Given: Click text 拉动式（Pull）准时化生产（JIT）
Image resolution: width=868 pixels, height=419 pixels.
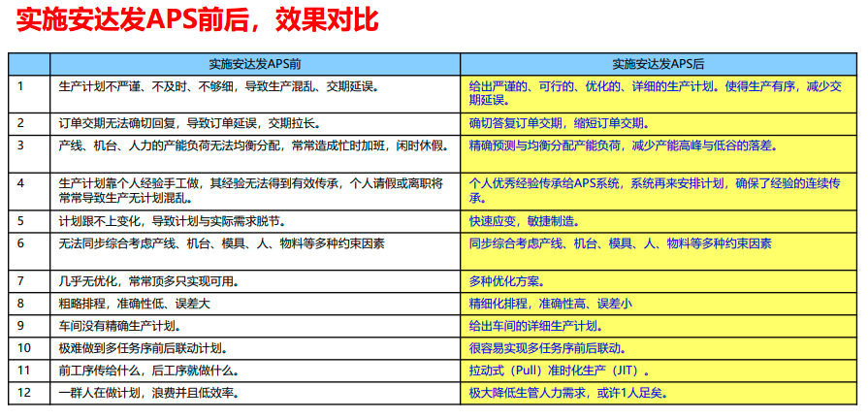Looking at the screenshot, I should tap(557, 371).
